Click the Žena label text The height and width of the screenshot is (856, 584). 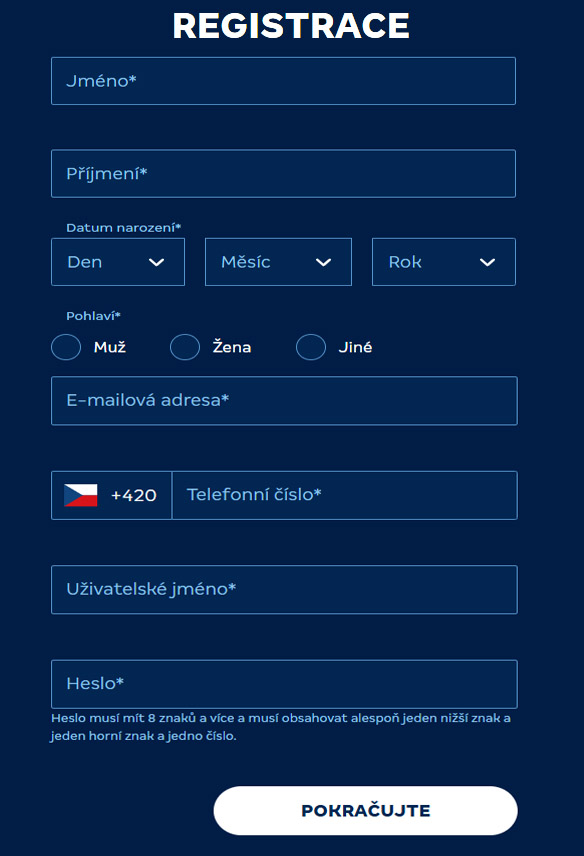(x=232, y=347)
